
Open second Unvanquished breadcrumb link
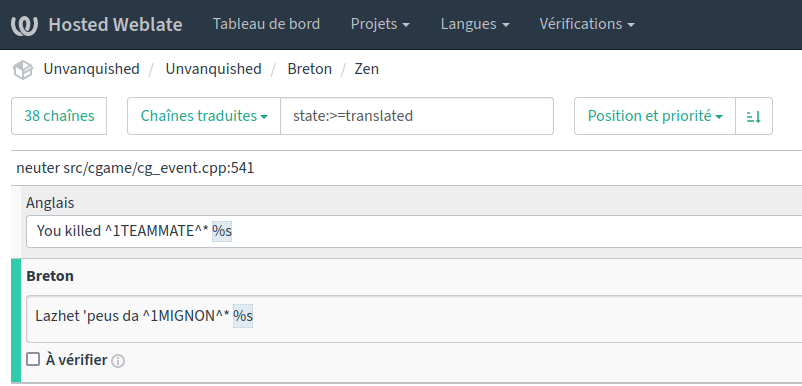(x=213, y=69)
